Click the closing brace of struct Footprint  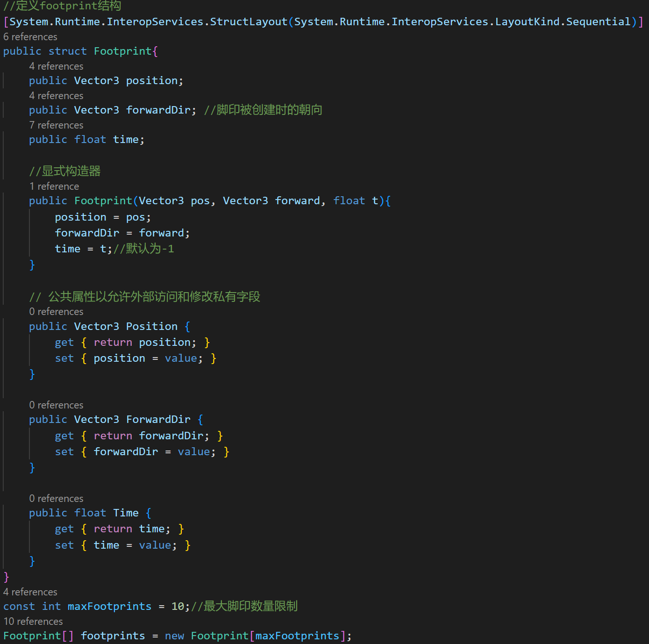6,577
